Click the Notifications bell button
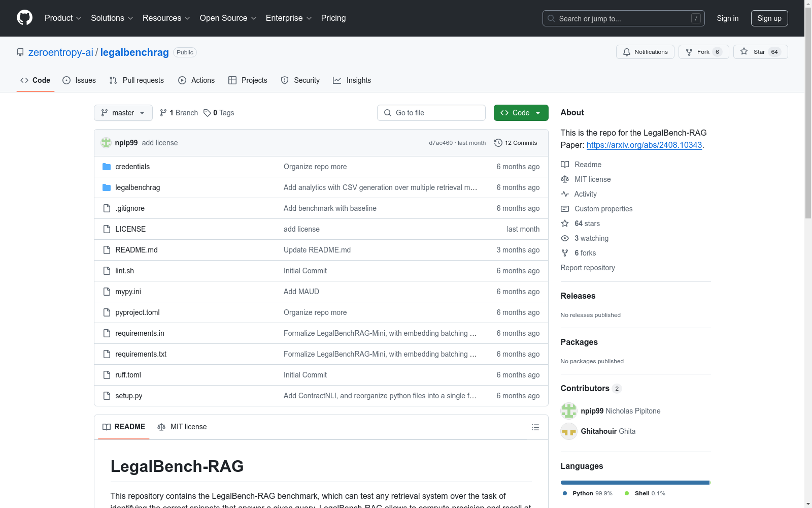Viewport: 812px width, 508px height. (x=645, y=52)
